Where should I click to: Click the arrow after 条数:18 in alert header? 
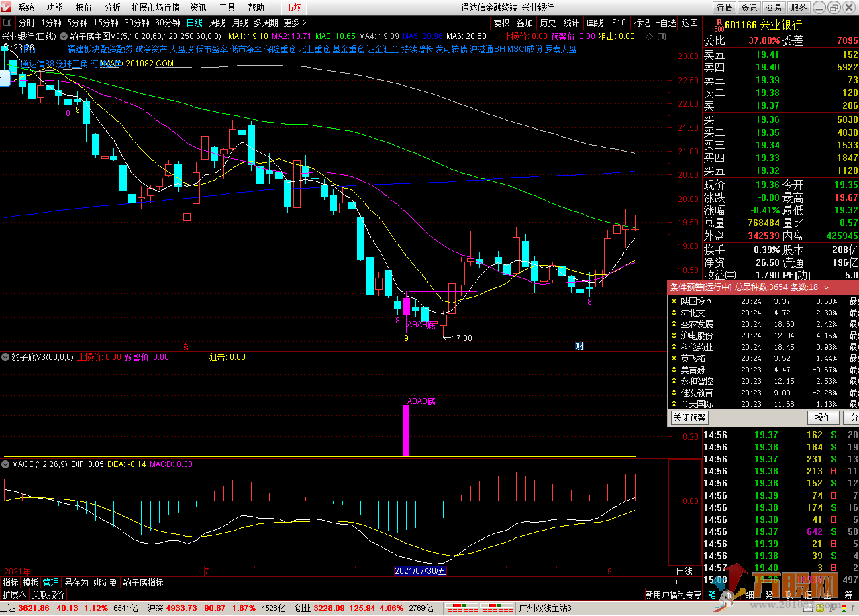point(826,287)
